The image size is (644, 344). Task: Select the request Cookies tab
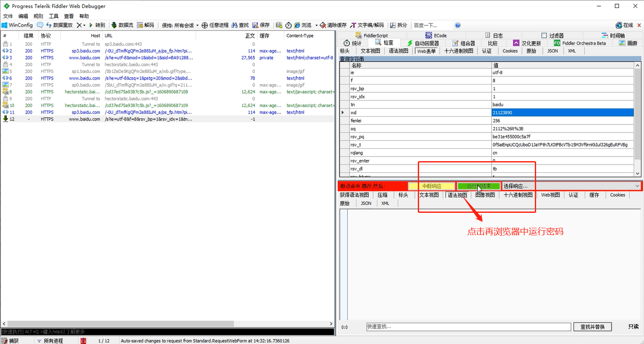[510, 51]
